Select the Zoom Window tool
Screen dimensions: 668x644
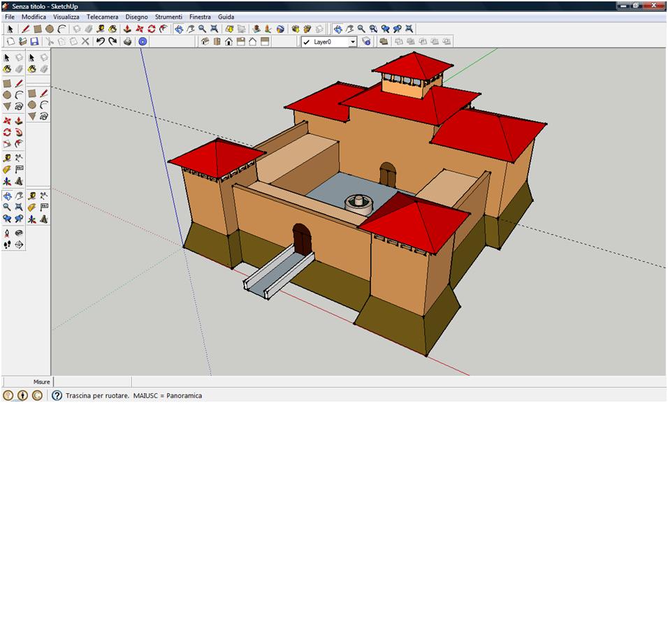(x=373, y=29)
